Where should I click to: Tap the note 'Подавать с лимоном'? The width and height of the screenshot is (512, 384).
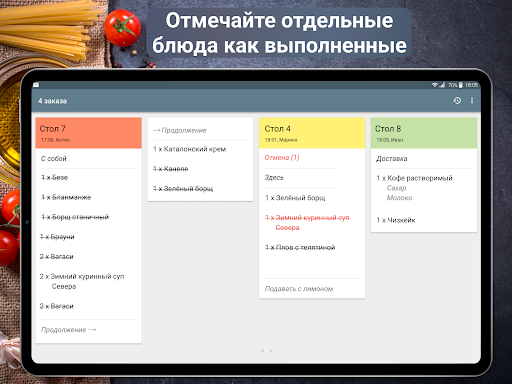(x=299, y=289)
